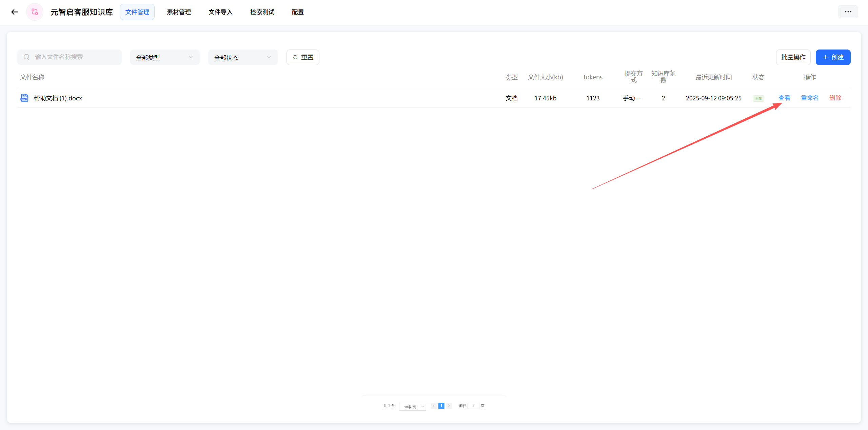Click the docx file icon in the row
Screen dimensions: 868x430
tap(24, 98)
